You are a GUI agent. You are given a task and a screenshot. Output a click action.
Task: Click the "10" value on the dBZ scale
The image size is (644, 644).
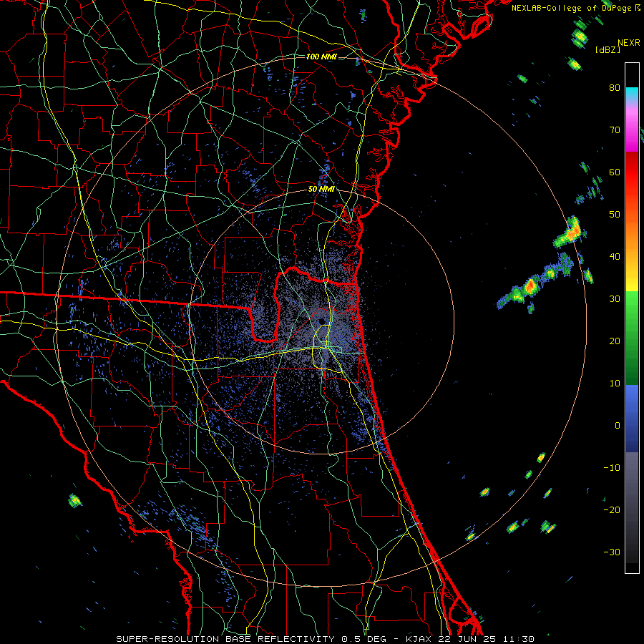(615, 384)
